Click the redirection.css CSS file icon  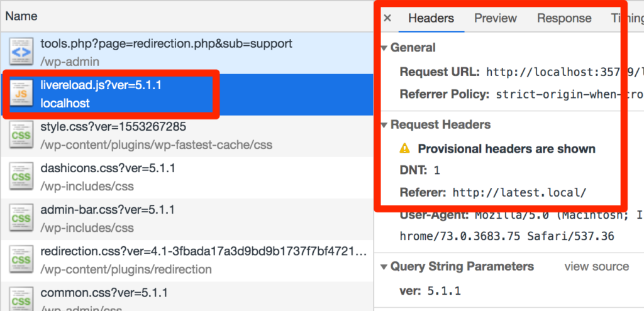21,260
